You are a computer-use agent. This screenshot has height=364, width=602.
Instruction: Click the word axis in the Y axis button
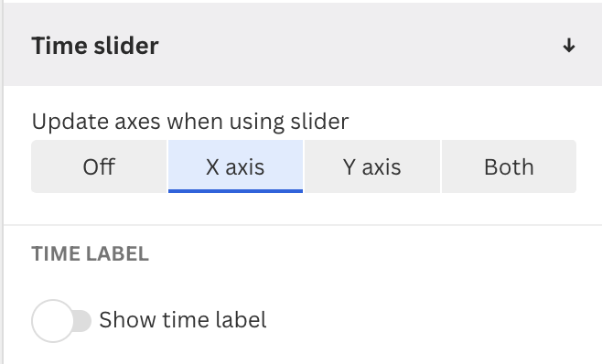[x=382, y=167]
